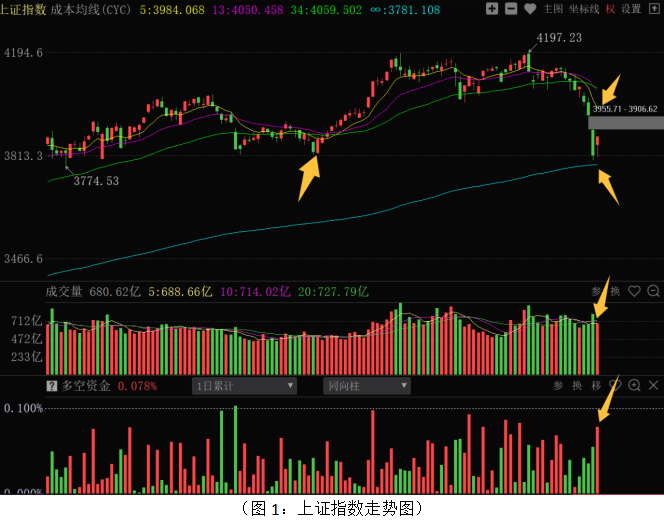
Task: Toggle the heart icon in 多空资金 panel
Action: coord(616,385)
